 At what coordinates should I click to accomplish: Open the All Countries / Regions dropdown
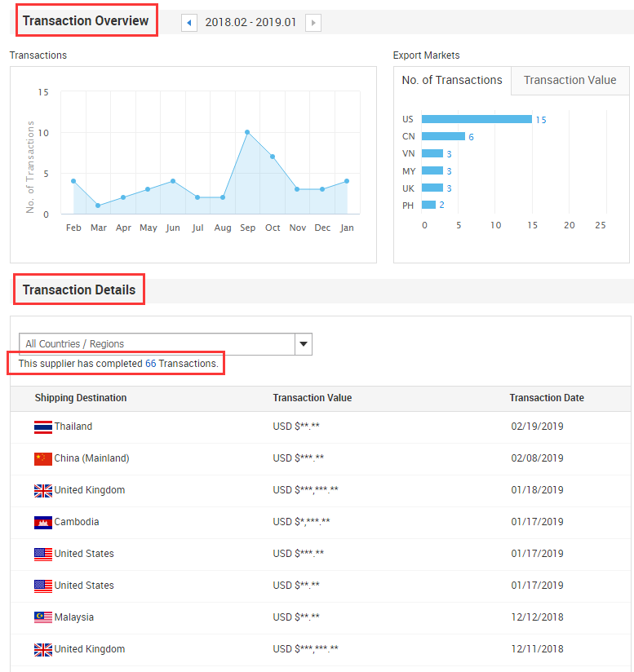pyautogui.click(x=157, y=344)
